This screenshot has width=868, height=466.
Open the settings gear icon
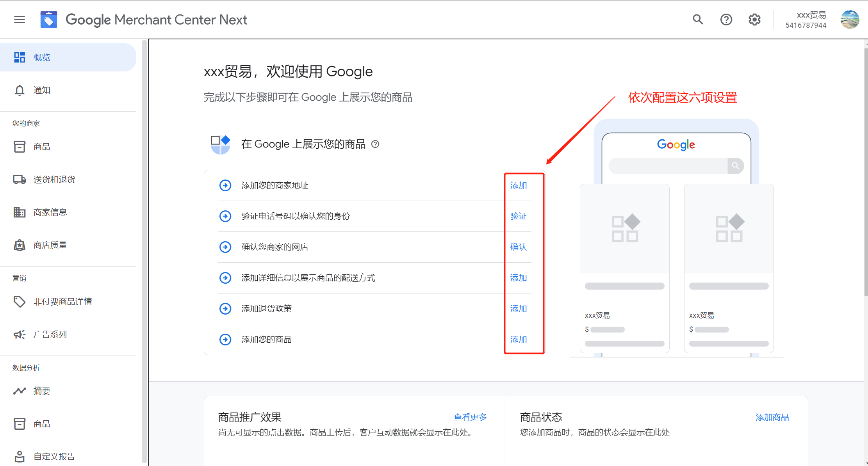(x=754, y=20)
